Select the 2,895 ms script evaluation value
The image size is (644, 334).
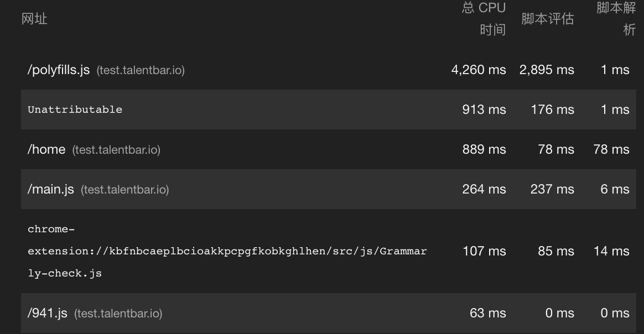(547, 70)
